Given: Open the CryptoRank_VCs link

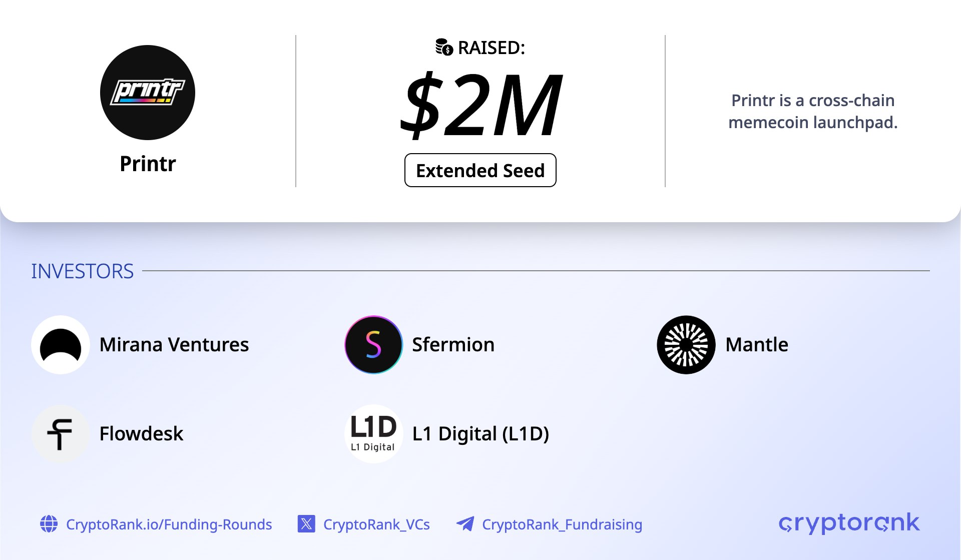Looking at the screenshot, I should pos(376,524).
